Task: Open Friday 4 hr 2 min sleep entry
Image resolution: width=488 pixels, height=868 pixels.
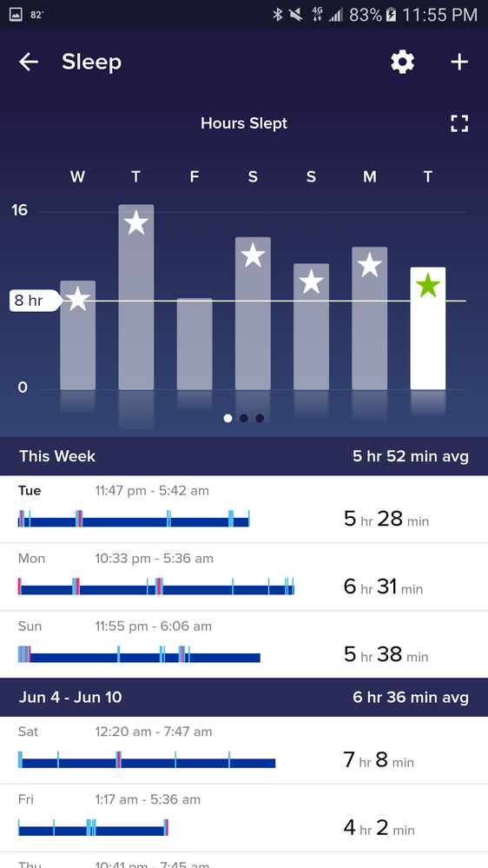Action: coord(244,818)
